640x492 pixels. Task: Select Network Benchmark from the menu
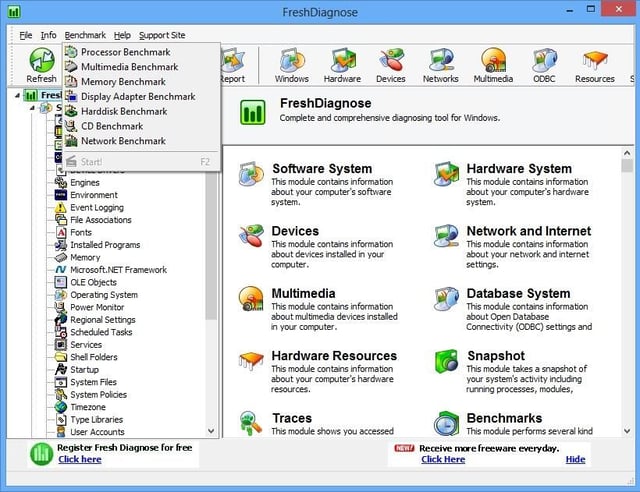click(141, 141)
